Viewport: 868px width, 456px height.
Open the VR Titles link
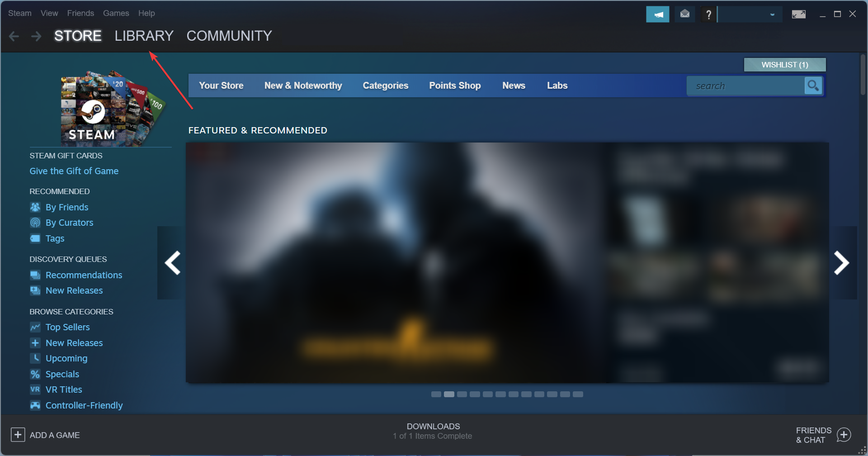64,389
